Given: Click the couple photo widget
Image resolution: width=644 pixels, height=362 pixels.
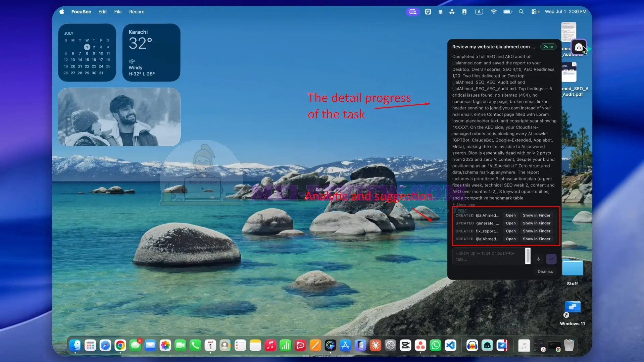Looking at the screenshot, I should (x=119, y=117).
